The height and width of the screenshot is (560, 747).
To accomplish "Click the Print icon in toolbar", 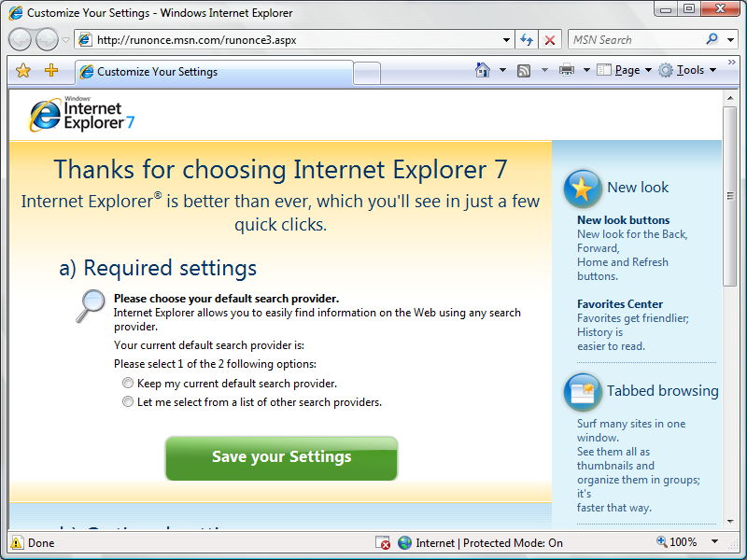I will tap(567, 70).
